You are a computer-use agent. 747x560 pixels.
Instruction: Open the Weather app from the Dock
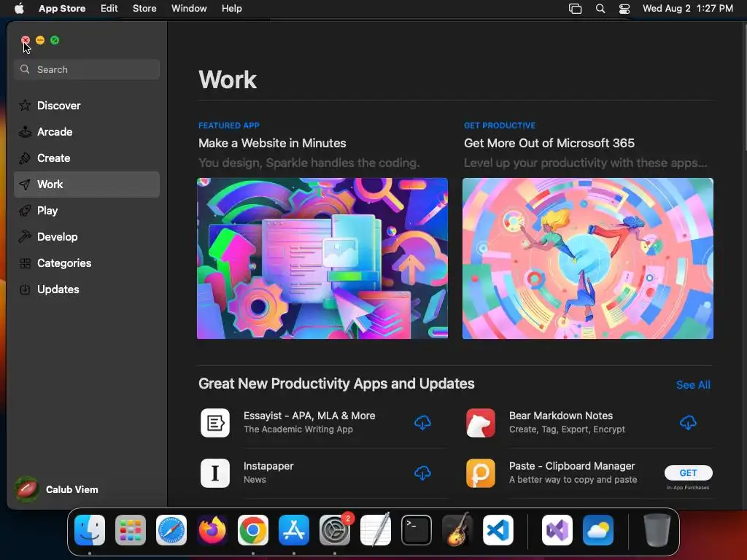click(598, 530)
